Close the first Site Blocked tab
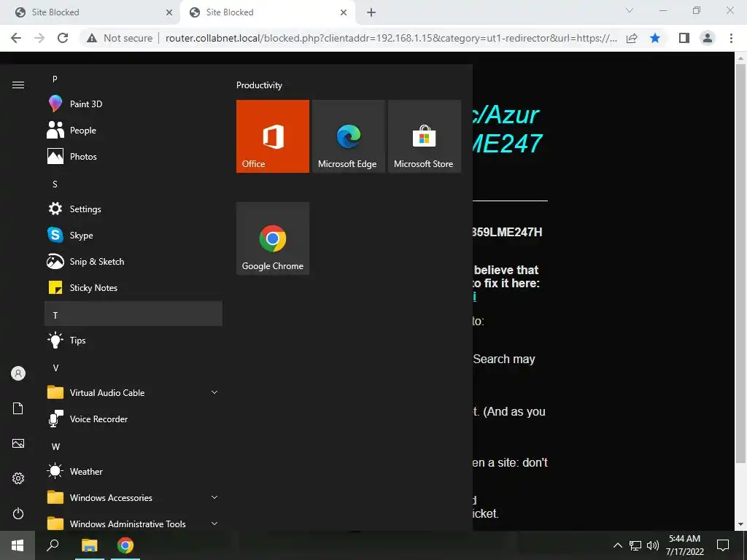747x560 pixels. click(169, 12)
